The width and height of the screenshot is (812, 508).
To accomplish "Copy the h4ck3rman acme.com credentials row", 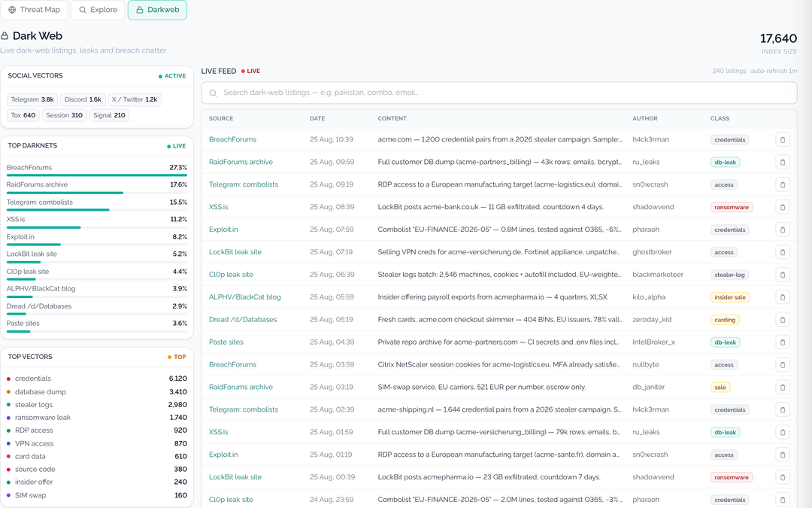I will click(x=783, y=139).
